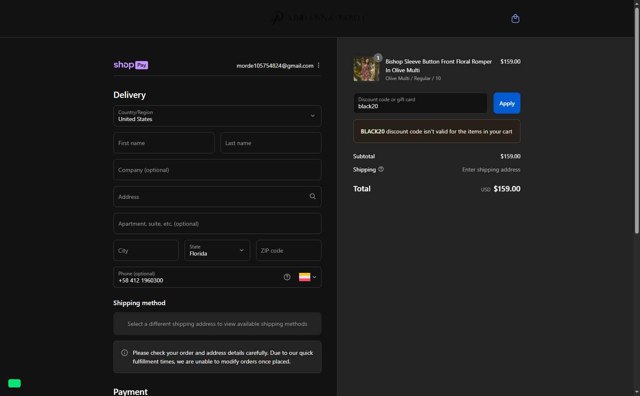The height and width of the screenshot is (396, 640).
Task: Open the shopping bag cart icon
Action: click(x=515, y=18)
